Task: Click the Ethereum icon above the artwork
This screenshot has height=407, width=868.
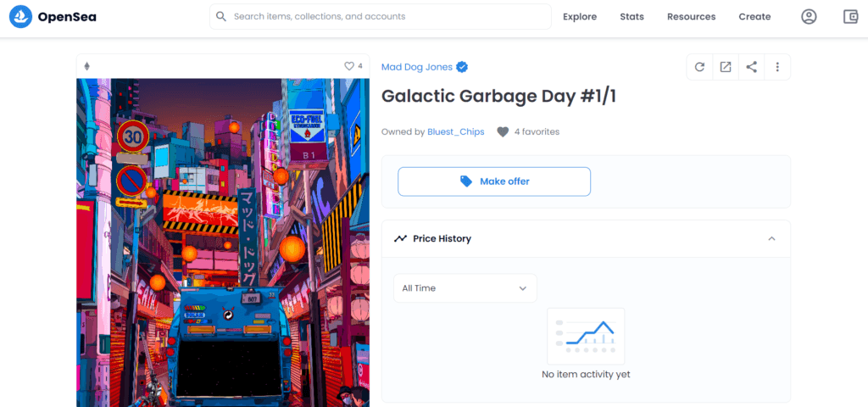Action: point(86,66)
